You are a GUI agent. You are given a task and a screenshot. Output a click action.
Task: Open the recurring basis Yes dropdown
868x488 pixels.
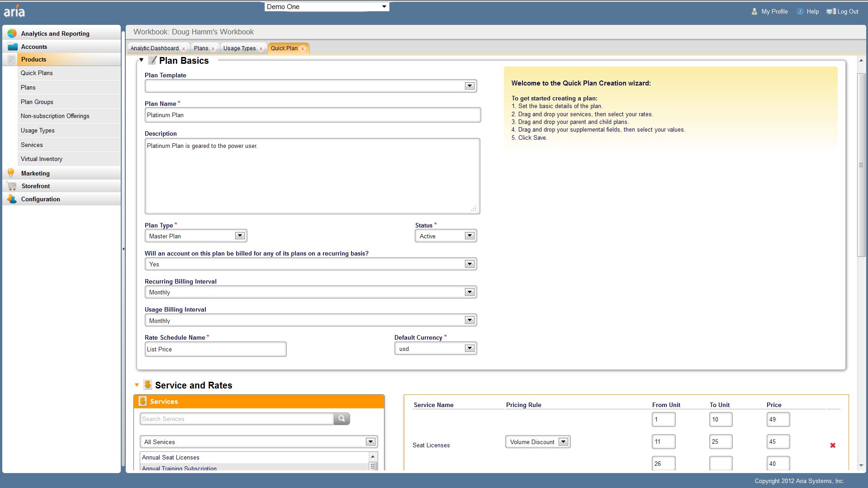(470, 264)
